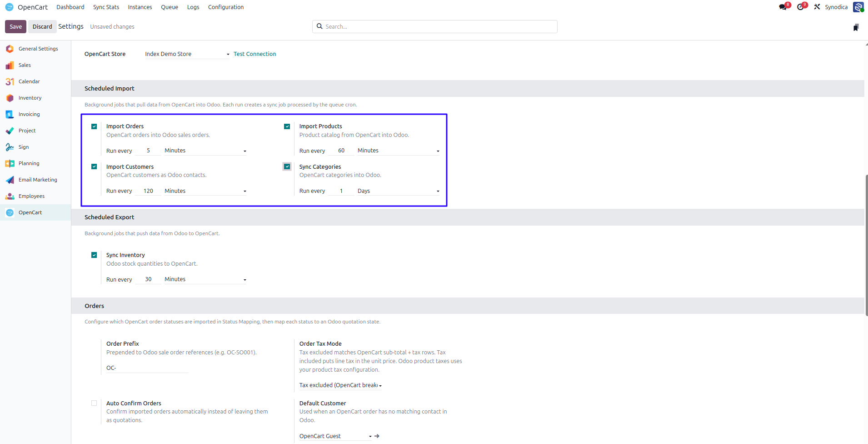Viewport: 868px width, 444px height.
Task: Click the Order Prefix input field
Action: pyautogui.click(x=147, y=368)
